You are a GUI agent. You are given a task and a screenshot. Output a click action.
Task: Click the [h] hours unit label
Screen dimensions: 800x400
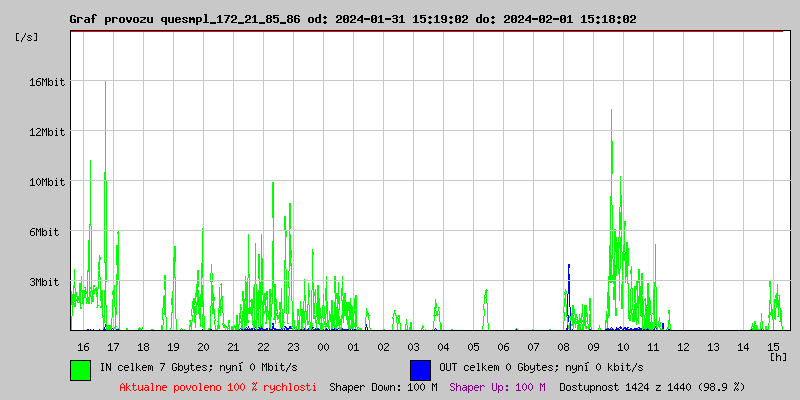778,356
